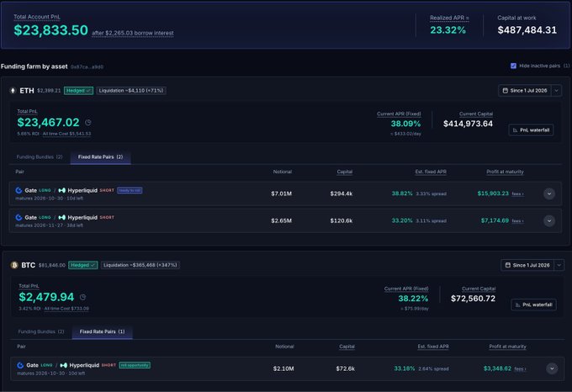
Task: Click BTC Current APR (Fixed) label
Action: click(406, 289)
